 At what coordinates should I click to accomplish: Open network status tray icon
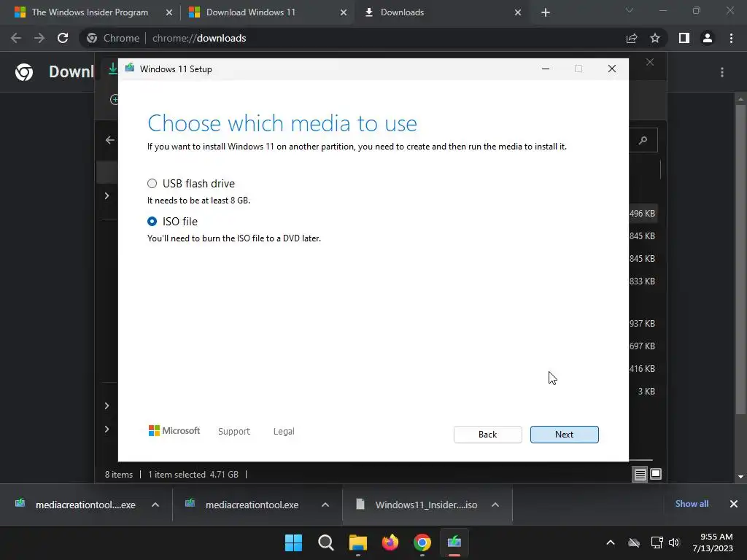coord(657,542)
